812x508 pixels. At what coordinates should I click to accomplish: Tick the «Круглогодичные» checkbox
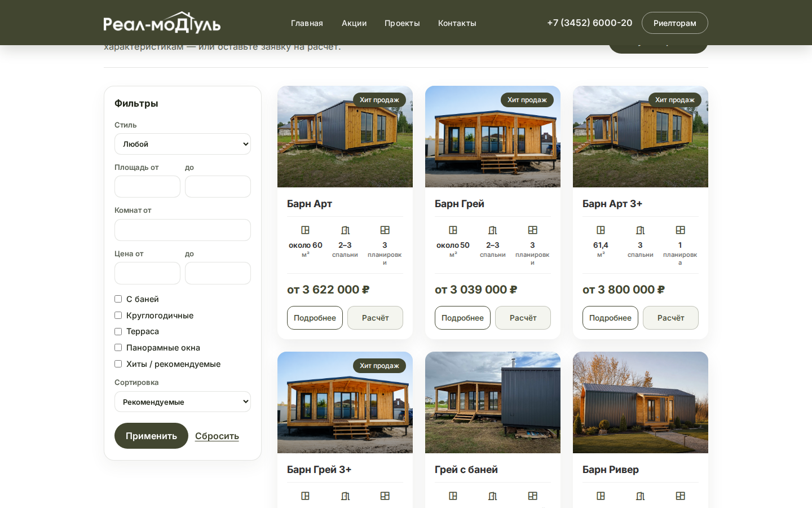tap(118, 316)
